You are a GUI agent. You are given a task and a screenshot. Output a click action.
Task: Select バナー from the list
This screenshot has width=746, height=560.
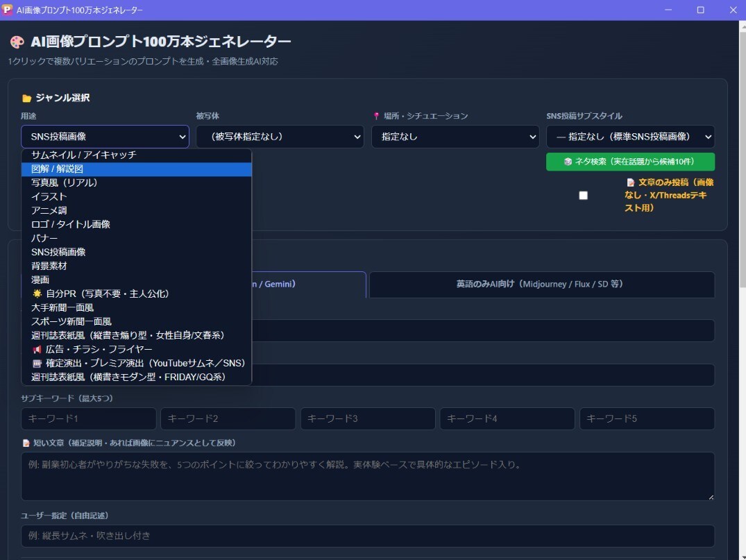[x=137, y=238]
